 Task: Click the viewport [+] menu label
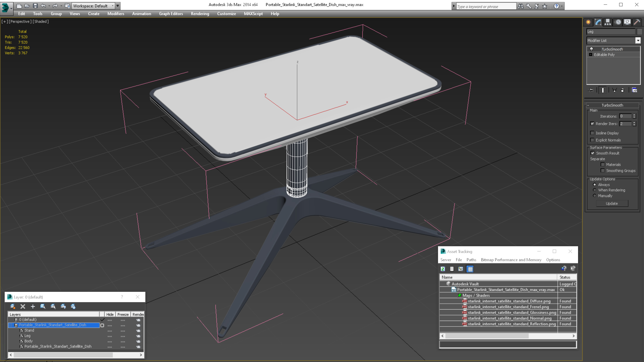4,21
